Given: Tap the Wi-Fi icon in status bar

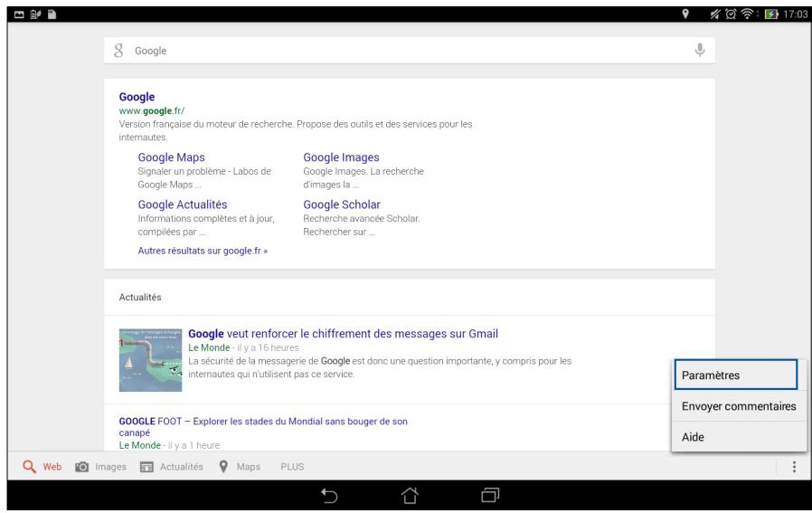Looking at the screenshot, I should point(747,14).
